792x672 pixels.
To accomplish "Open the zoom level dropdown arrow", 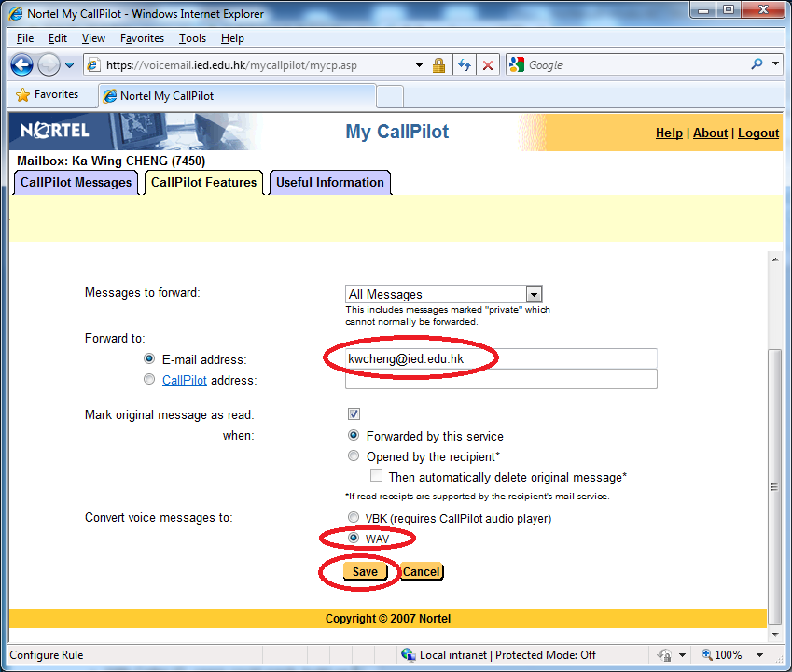I will [759, 655].
